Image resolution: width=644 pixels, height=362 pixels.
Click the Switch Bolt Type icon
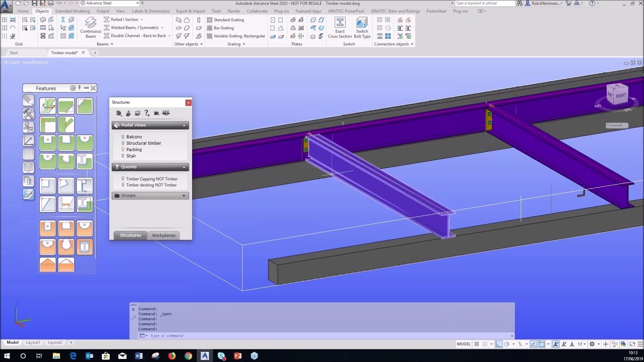coord(362,28)
